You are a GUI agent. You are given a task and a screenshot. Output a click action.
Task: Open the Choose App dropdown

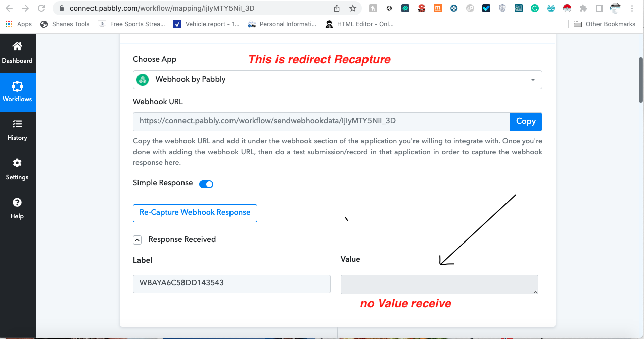point(338,80)
